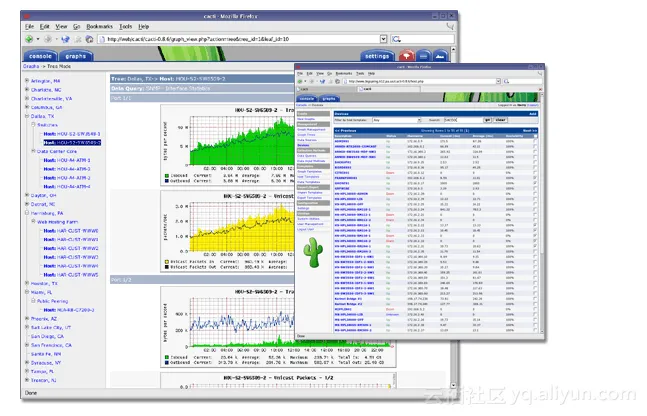The height and width of the screenshot is (416, 647).
Task: Select the San Diego, CA tree entry
Action: point(47,336)
